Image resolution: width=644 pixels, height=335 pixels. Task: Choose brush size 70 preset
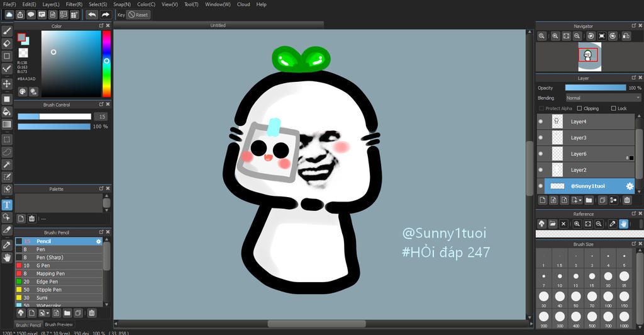[x=592, y=298]
